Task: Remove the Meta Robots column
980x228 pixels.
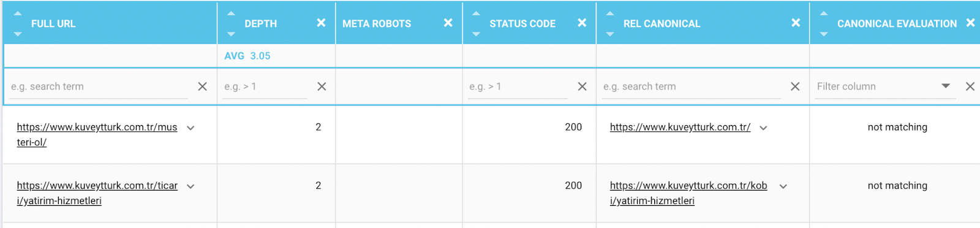Action: click(448, 23)
